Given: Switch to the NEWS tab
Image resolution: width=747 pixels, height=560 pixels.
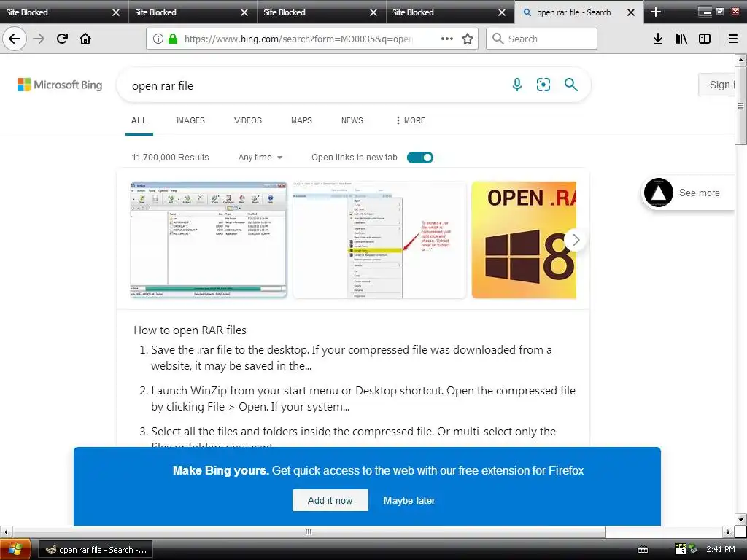Looking at the screenshot, I should 352,120.
